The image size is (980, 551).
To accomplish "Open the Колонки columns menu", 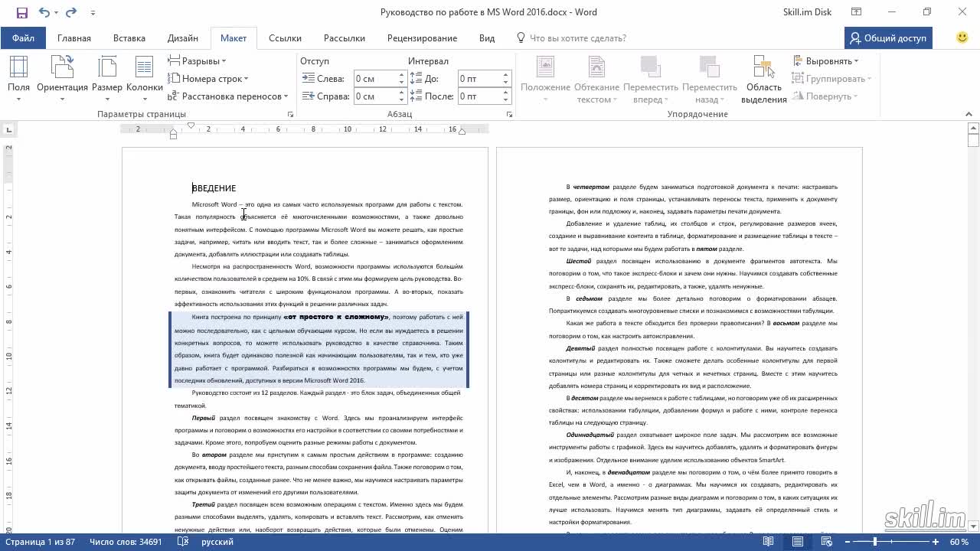I will [x=144, y=80].
